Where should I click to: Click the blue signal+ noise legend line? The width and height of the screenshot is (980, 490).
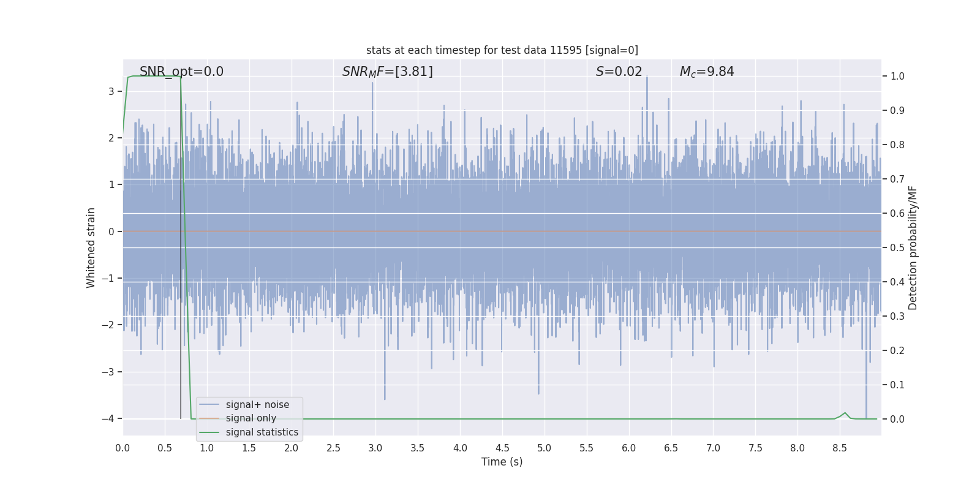tap(209, 405)
